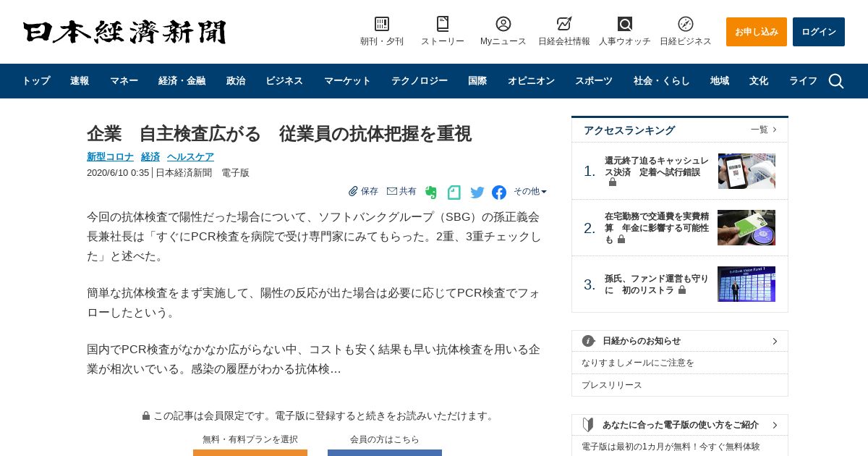Viewport: 868px width, 456px height.
Task: Open the ヘルスケア topic tag
Action: pos(190,157)
